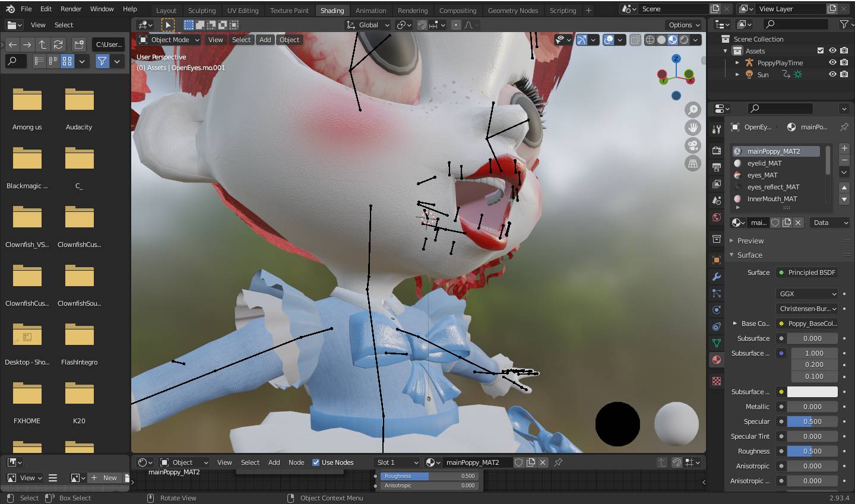Go to parent directory in file browser
855x504 pixels.
[x=43, y=45]
